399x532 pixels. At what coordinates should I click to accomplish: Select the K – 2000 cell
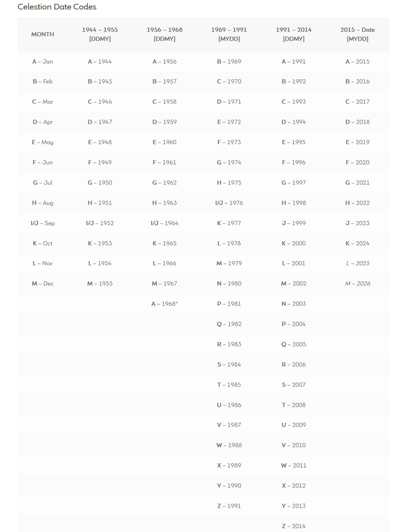[294, 243]
